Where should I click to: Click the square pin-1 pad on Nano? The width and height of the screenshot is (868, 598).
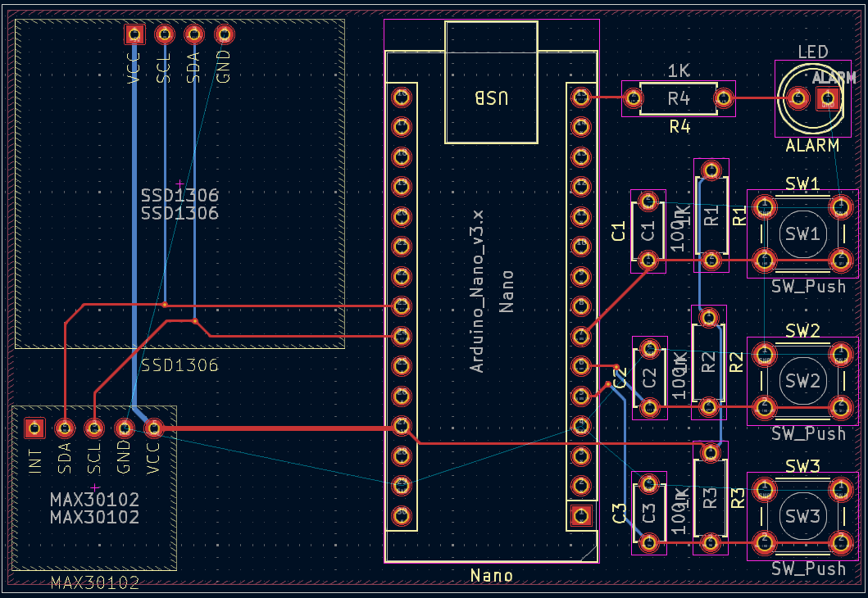[581, 515]
